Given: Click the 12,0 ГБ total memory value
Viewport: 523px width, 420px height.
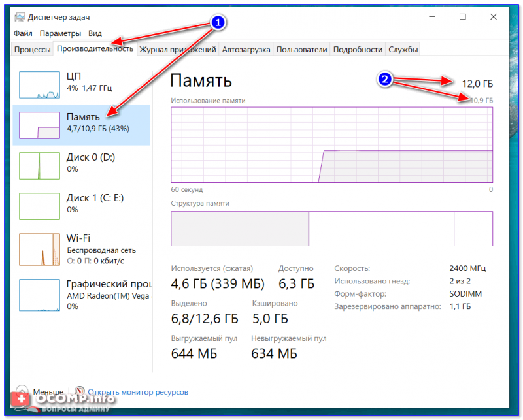Looking at the screenshot, I should point(477,84).
